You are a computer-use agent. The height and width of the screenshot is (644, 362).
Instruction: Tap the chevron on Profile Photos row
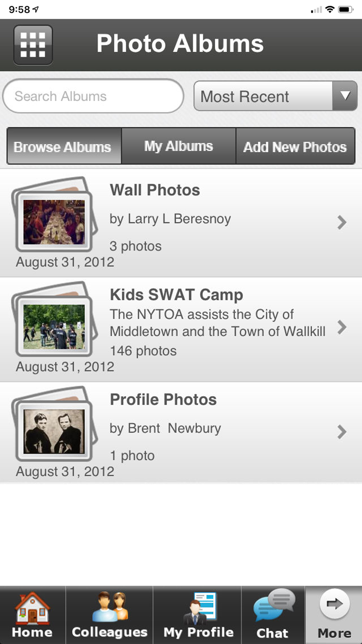(x=341, y=432)
